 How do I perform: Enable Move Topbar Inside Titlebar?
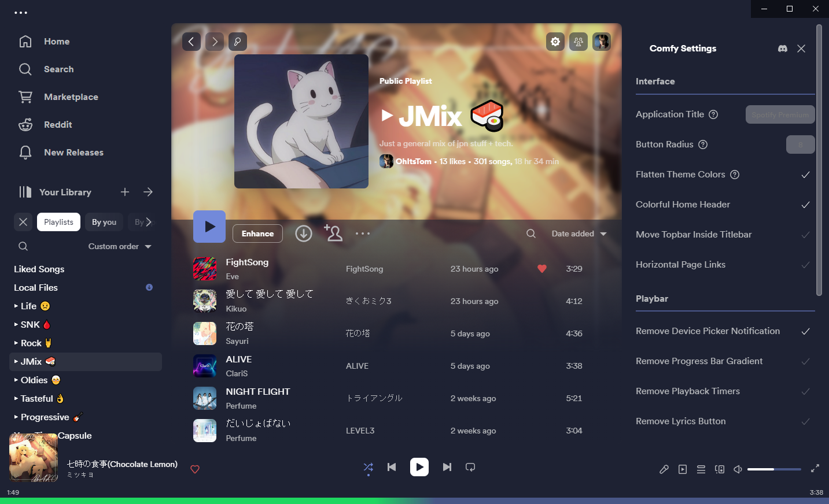click(805, 235)
